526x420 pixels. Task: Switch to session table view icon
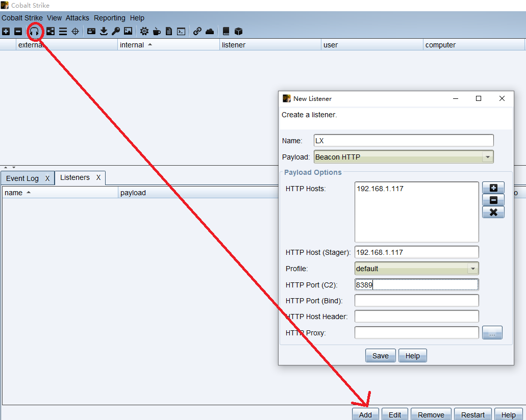[63, 32]
